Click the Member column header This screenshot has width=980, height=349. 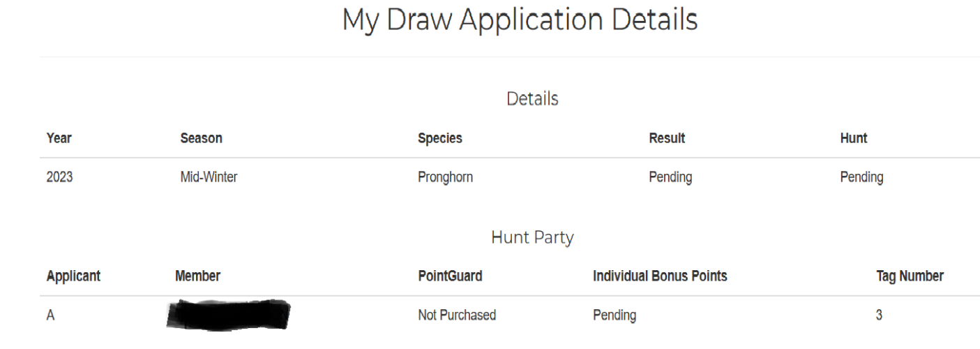(197, 276)
